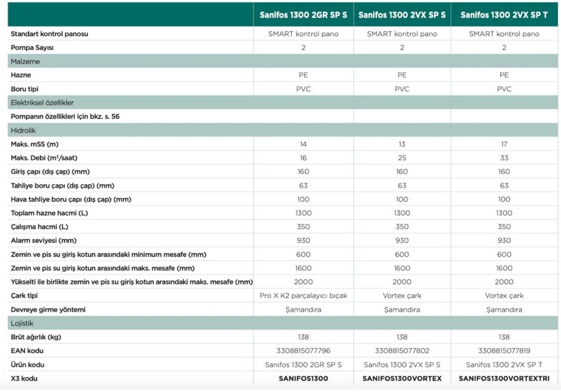
Task: Click the 'Alarm seviyesi (mm)' label
Action: [43, 240]
